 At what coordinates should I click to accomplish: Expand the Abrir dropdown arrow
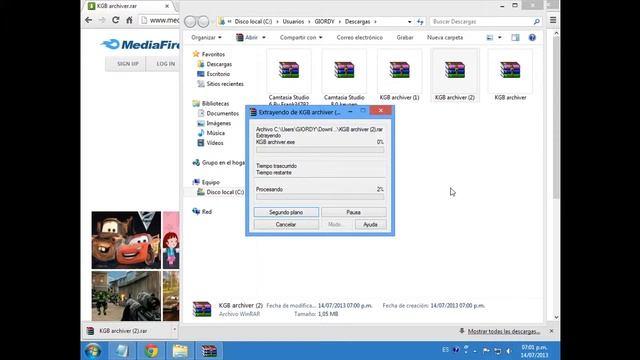coord(264,38)
